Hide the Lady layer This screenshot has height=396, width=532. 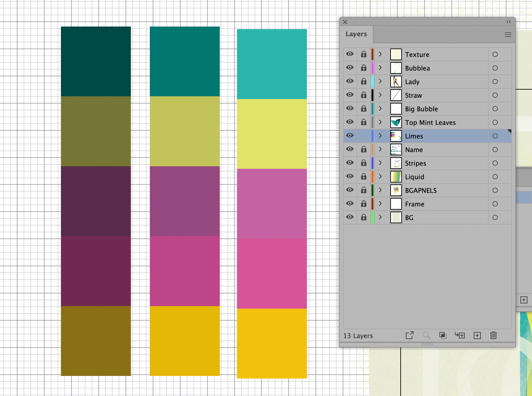click(x=350, y=81)
